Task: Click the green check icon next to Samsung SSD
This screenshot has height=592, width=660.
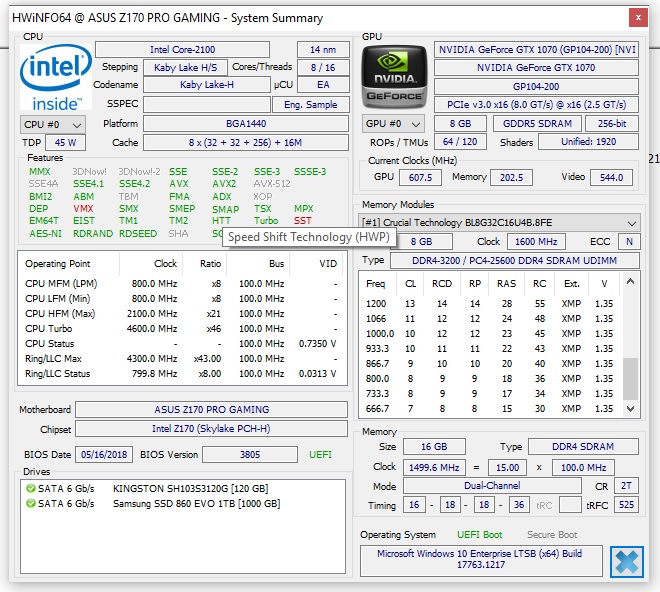Action: 30,504
